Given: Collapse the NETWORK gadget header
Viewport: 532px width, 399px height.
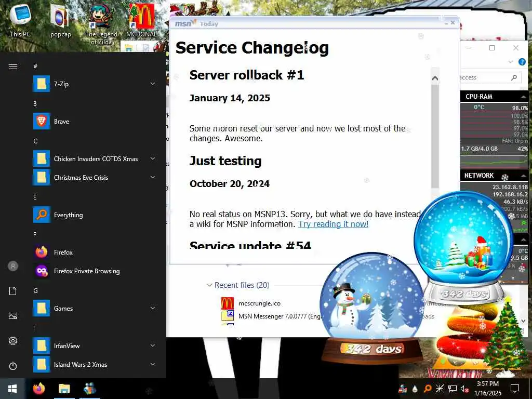Looking at the screenshot, I should (523, 176).
